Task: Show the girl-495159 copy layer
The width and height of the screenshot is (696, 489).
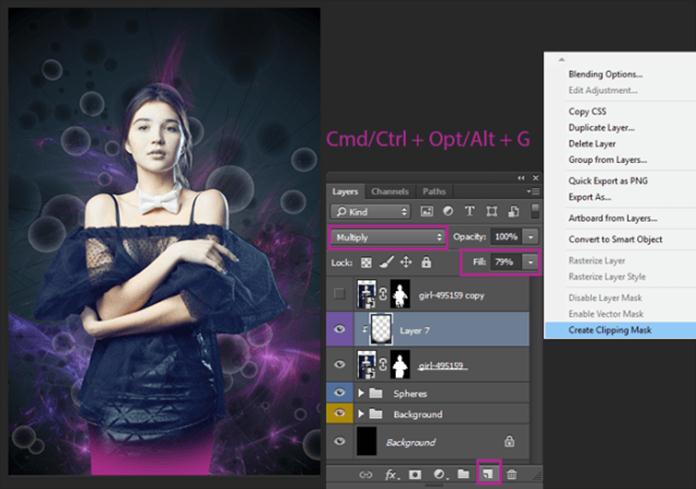Action: click(x=342, y=291)
